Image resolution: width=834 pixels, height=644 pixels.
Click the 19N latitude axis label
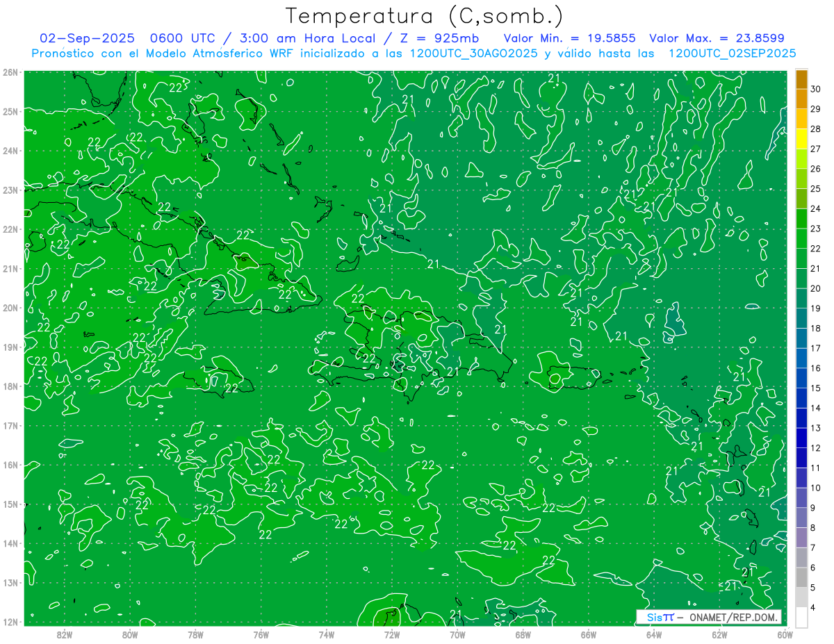[10, 347]
